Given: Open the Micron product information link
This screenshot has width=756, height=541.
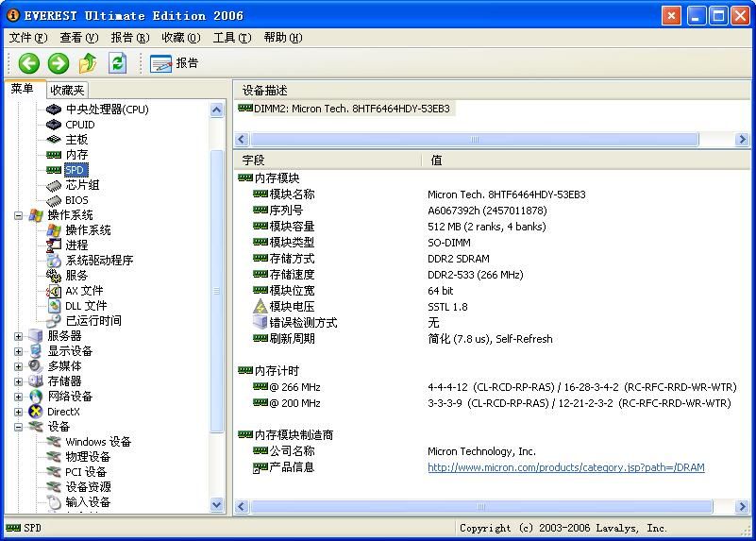Looking at the screenshot, I should click(x=565, y=467).
